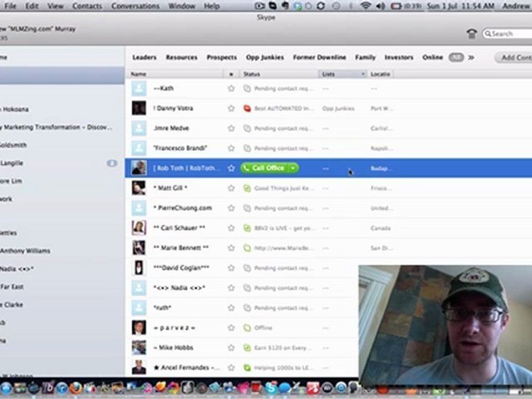Click the Add Contact button
This screenshot has height=399, width=532.
[514, 57]
